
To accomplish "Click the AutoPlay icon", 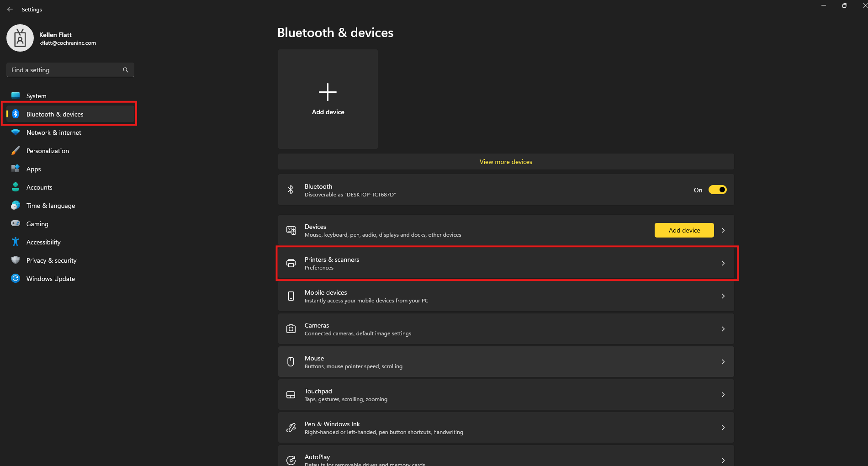I will 291,460.
